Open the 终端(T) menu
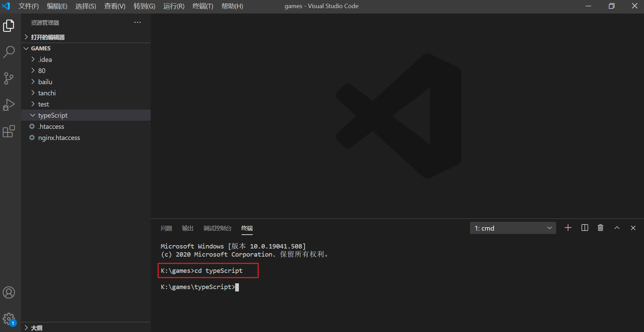Image resolution: width=644 pixels, height=332 pixels. pyautogui.click(x=202, y=6)
